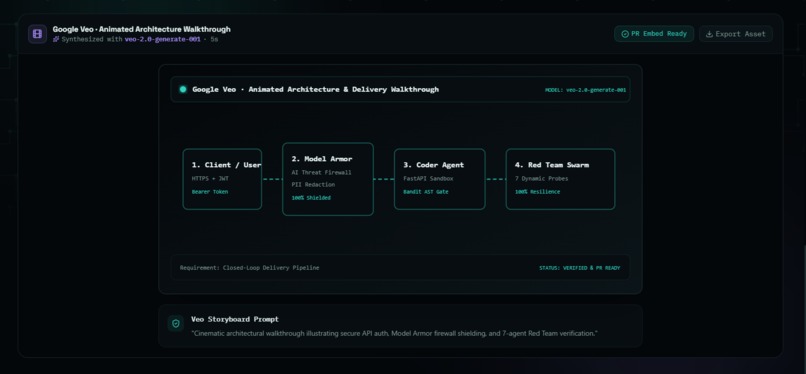The width and height of the screenshot is (806, 374).
Task: Click the PII Redaction text
Action: [x=313, y=184]
